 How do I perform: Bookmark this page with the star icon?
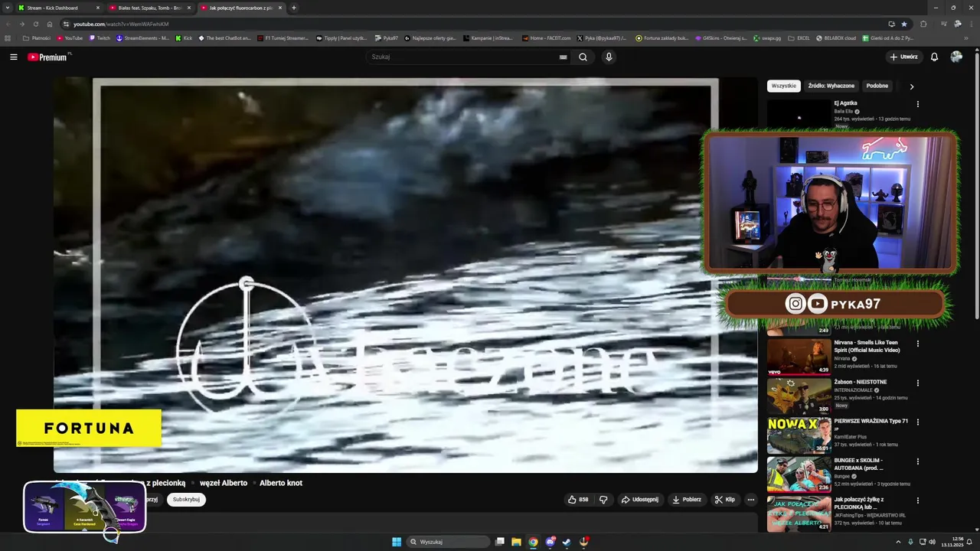point(904,24)
